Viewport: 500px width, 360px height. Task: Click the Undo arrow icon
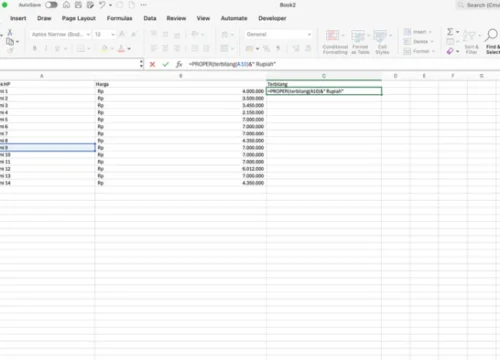[102, 5]
